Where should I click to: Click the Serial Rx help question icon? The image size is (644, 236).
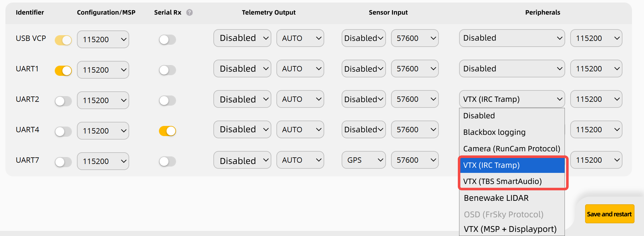click(189, 12)
